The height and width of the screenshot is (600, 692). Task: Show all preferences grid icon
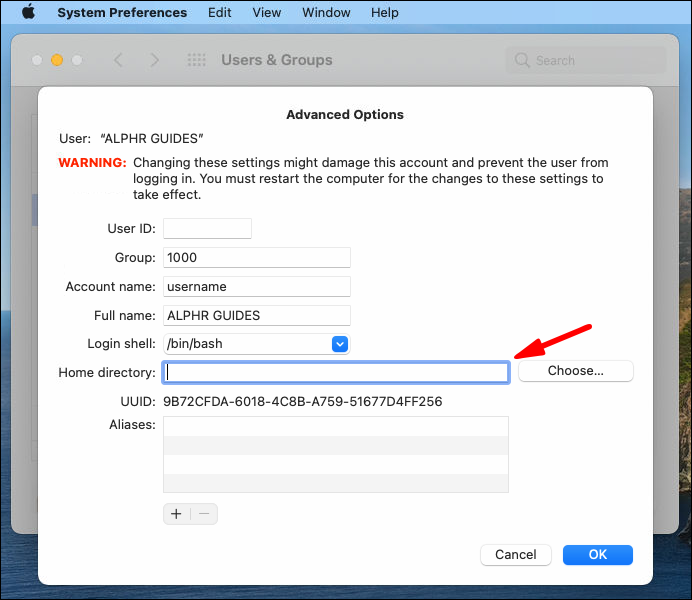(x=196, y=60)
